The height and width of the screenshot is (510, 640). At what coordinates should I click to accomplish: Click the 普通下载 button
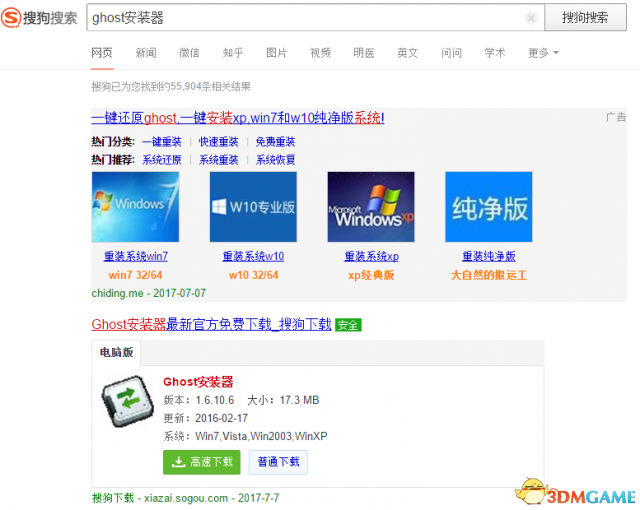[278, 462]
